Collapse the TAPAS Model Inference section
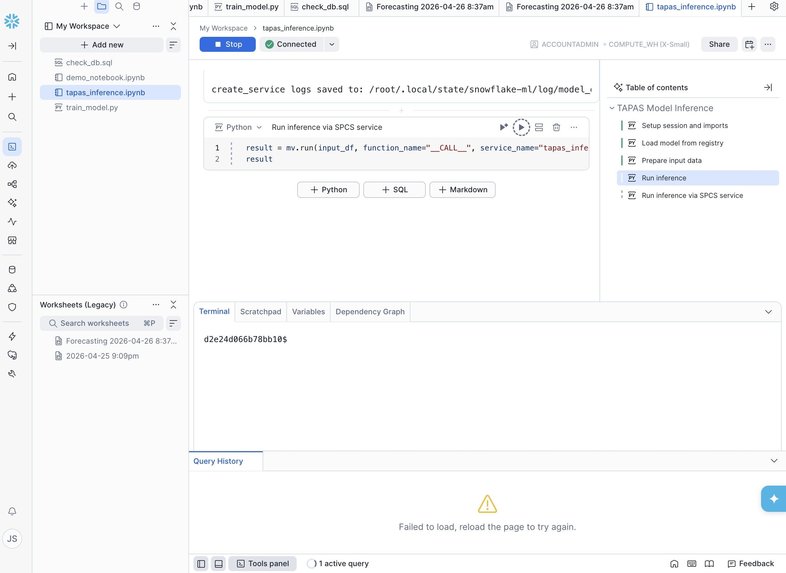786x573 pixels. click(612, 108)
